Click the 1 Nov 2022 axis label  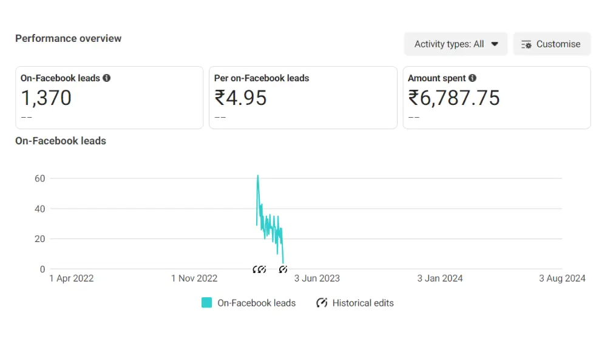[194, 278]
